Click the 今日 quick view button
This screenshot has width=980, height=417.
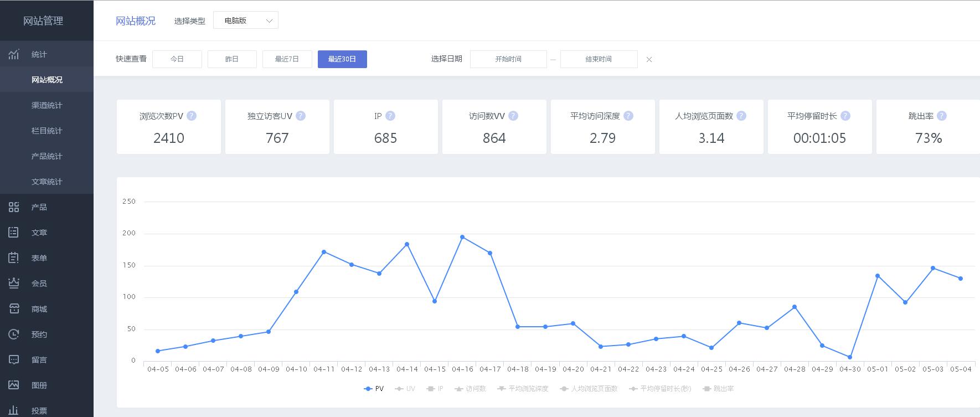tap(177, 59)
